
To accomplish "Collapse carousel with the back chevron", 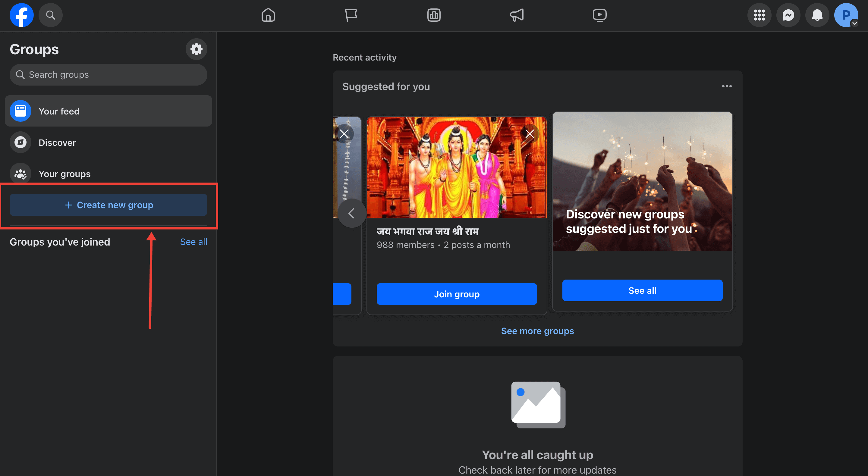I will pos(352,213).
